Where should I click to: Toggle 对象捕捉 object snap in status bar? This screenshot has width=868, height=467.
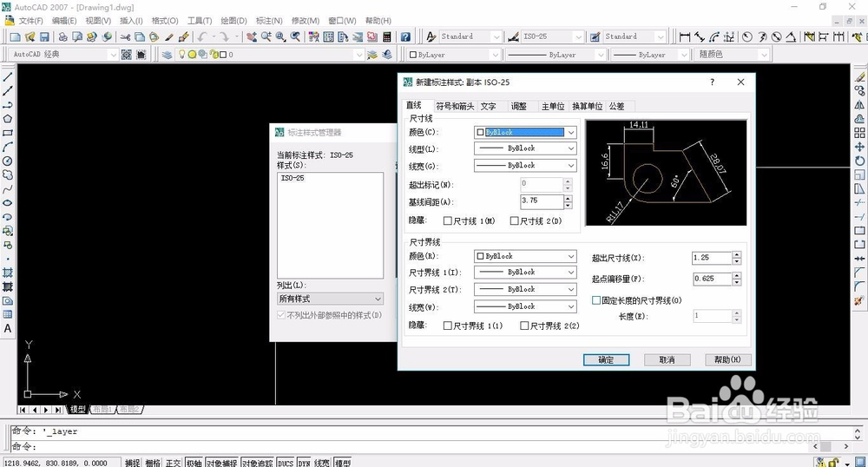click(222, 463)
